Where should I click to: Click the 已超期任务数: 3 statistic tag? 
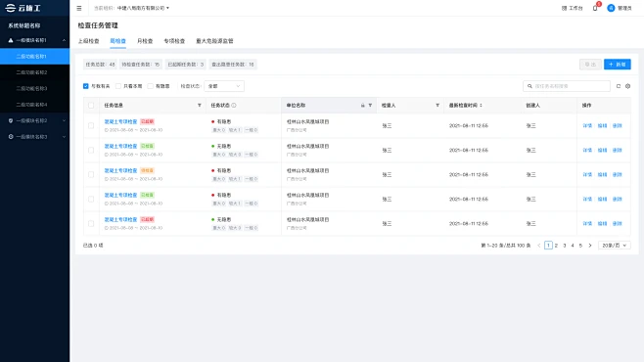pyautogui.click(x=185, y=65)
